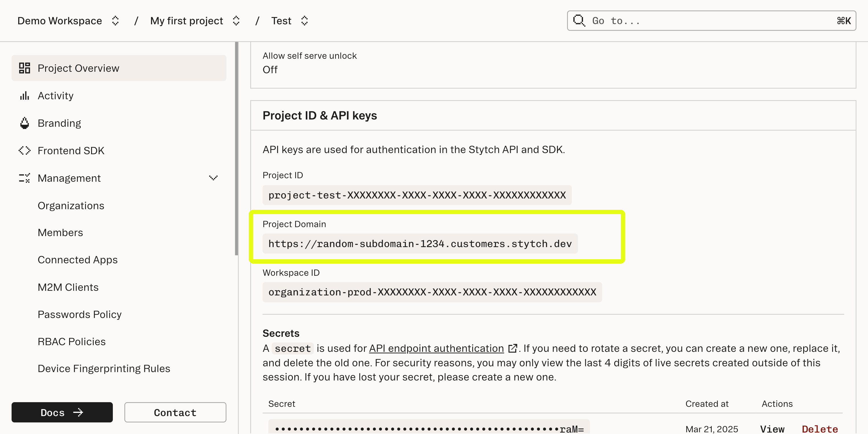View the secret created Mar 21, 2025
The width and height of the screenshot is (868, 434).
(772, 429)
